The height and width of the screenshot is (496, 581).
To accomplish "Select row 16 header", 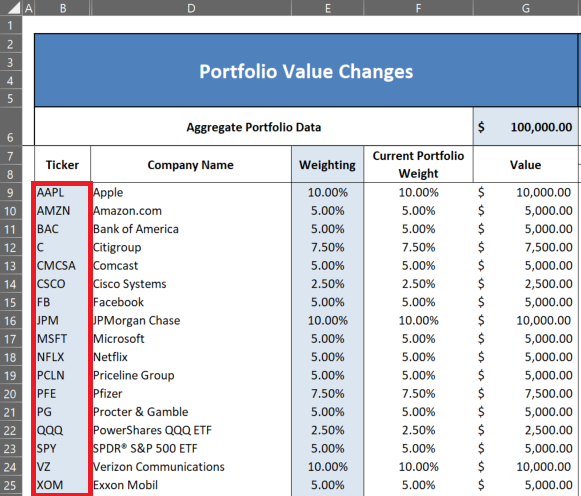I will 11,320.
